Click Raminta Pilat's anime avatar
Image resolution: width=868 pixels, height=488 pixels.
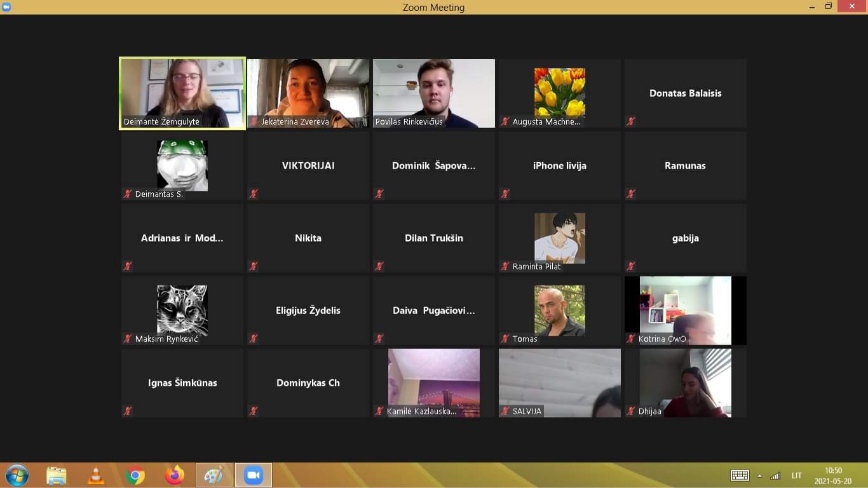point(560,238)
